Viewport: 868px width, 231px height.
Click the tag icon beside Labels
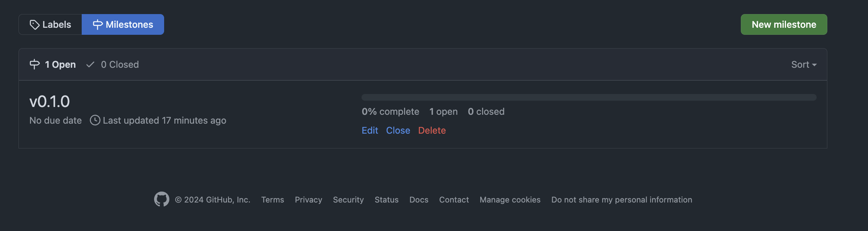pyautogui.click(x=34, y=25)
